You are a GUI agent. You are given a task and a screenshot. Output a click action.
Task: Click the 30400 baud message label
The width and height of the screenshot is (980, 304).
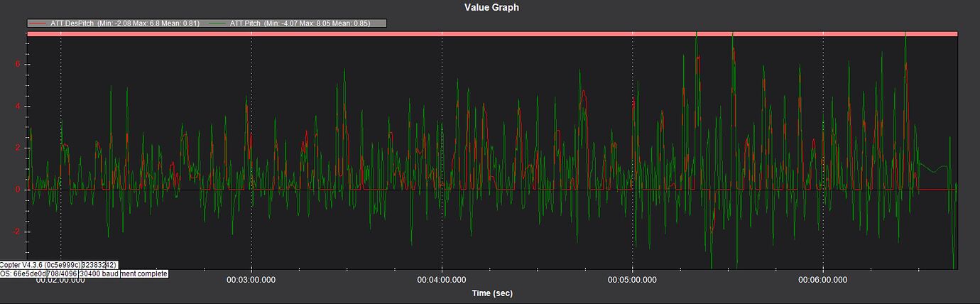(98, 273)
